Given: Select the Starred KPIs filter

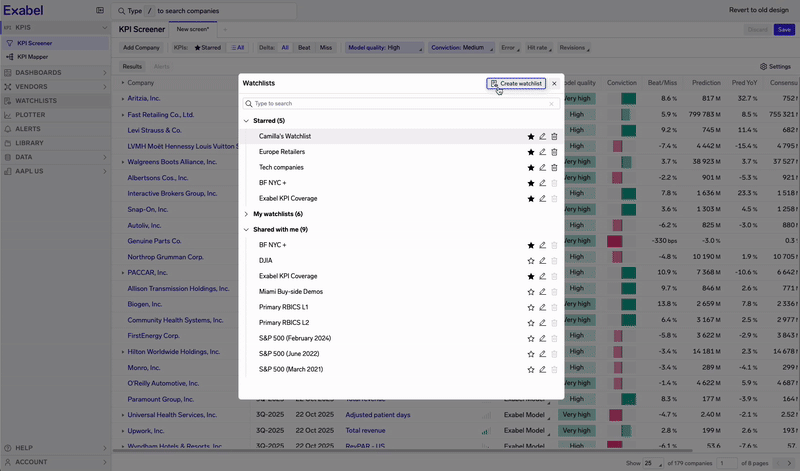Looking at the screenshot, I should tap(208, 48).
